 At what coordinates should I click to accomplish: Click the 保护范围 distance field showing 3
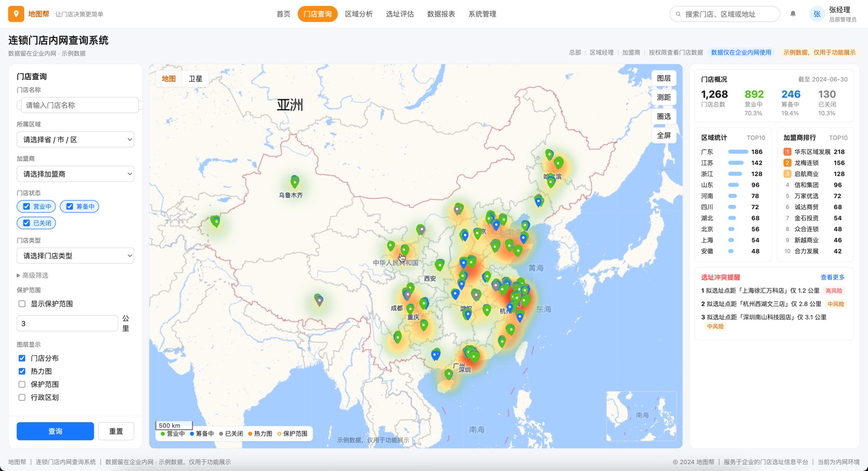tap(67, 323)
